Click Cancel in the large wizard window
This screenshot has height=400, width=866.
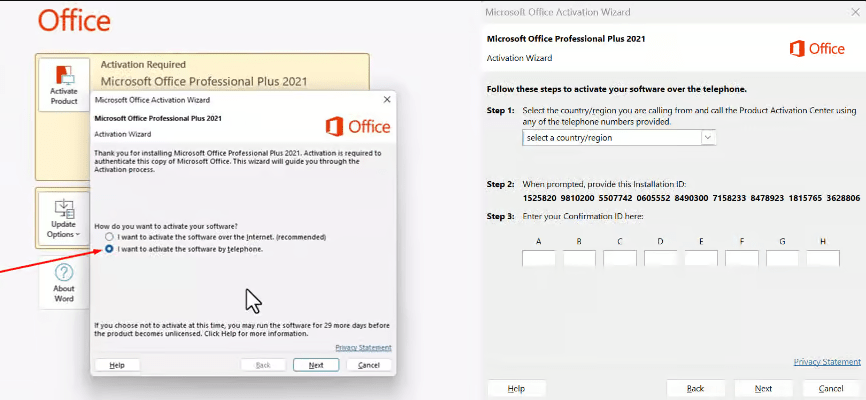[x=831, y=388]
